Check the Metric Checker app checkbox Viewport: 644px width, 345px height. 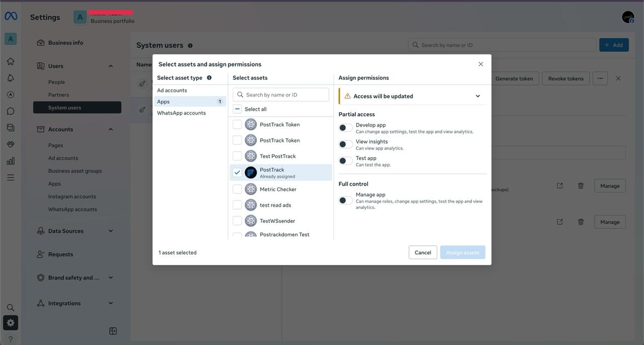[237, 189]
